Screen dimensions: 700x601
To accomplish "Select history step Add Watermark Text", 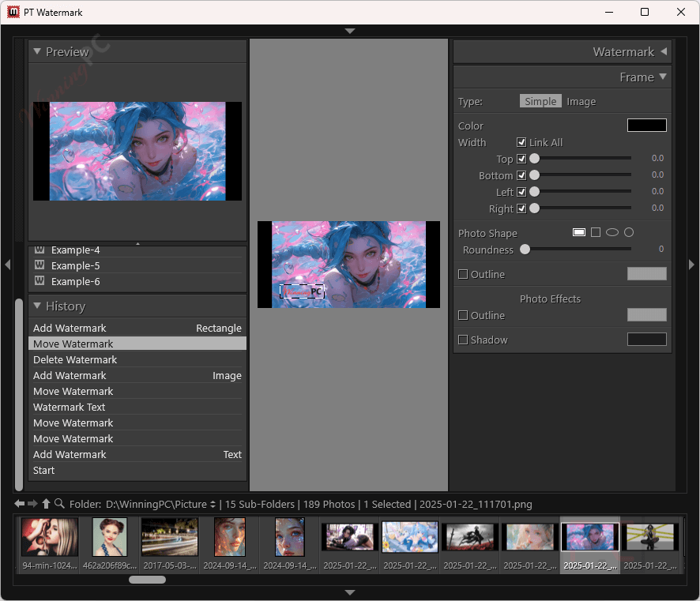I will 137,454.
